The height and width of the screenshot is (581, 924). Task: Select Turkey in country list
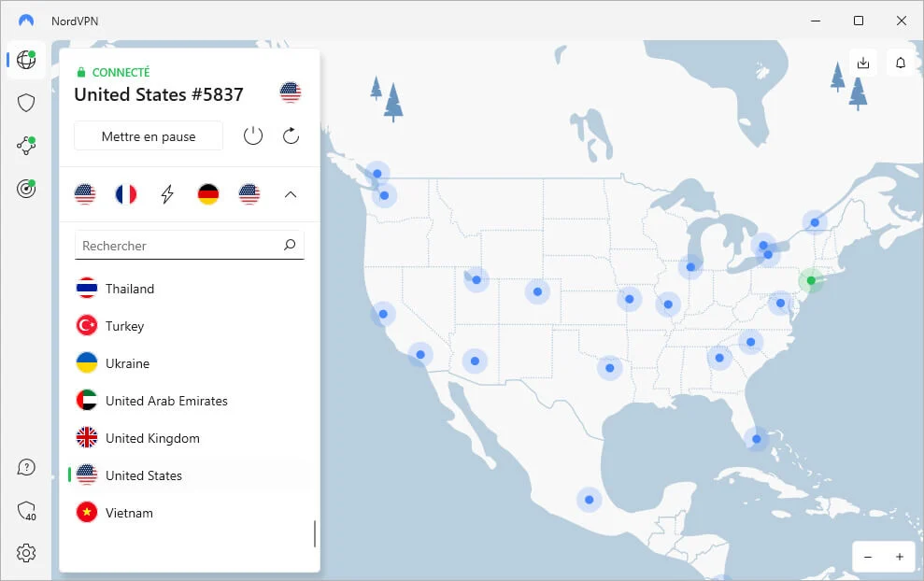(x=190, y=326)
